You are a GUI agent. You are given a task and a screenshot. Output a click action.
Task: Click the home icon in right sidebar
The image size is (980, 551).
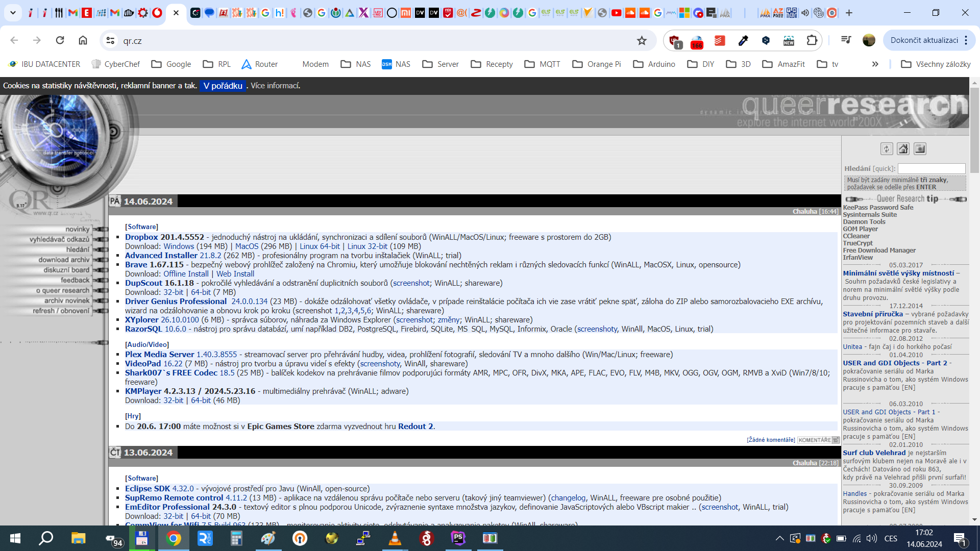pyautogui.click(x=903, y=148)
